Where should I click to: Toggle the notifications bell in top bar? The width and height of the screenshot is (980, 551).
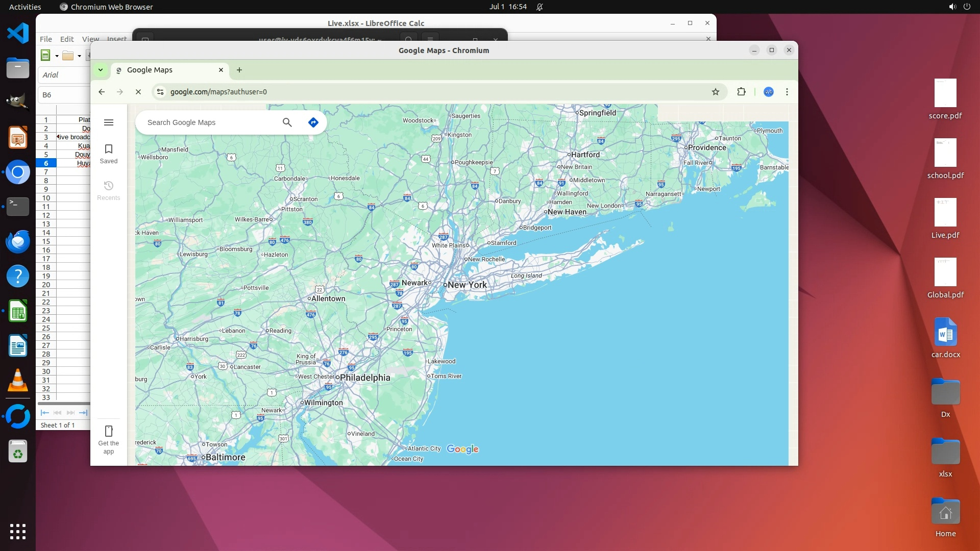tap(540, 7)
